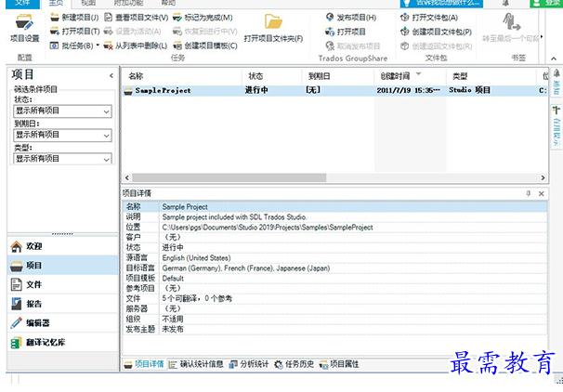This screenshot has width=563, height=392.
Task: Select the 说明 description text in details
Action: (234, 217)
